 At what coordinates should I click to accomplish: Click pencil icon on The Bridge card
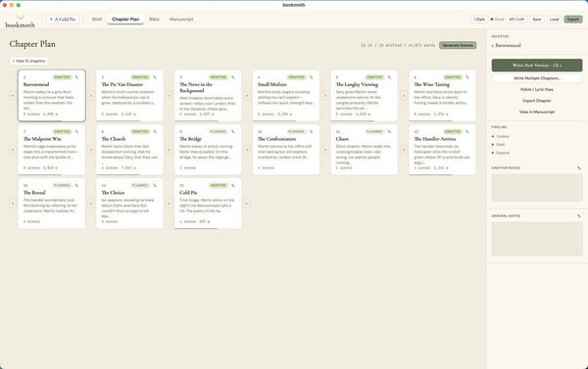pyautogui.click(x=233, y=132)
